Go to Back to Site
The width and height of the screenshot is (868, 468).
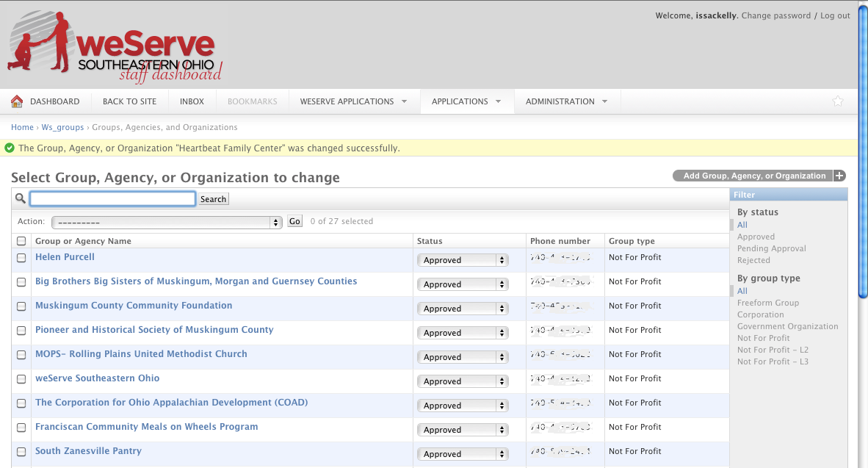pyautogui.click(x=129, y=101)
